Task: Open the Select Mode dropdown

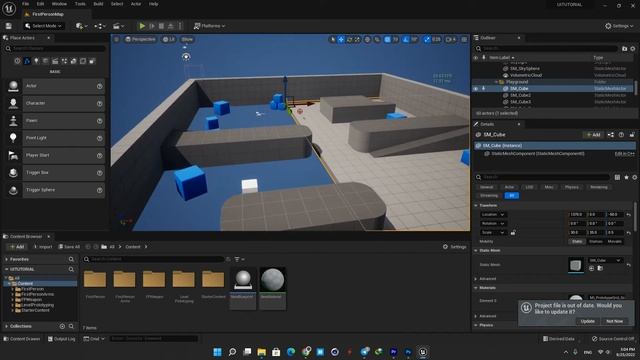Action: 44,26
